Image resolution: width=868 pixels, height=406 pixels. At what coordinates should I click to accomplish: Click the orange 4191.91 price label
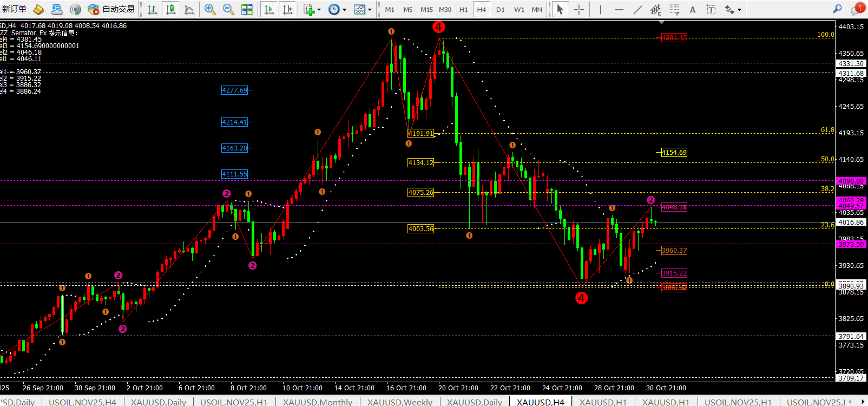421,134
